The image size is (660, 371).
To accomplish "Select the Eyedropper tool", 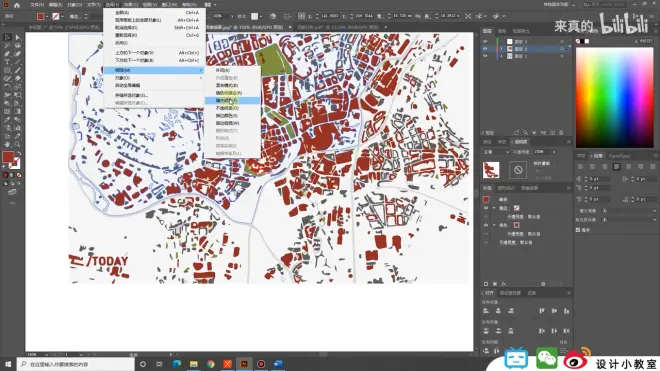I will (x=7, y=120).
